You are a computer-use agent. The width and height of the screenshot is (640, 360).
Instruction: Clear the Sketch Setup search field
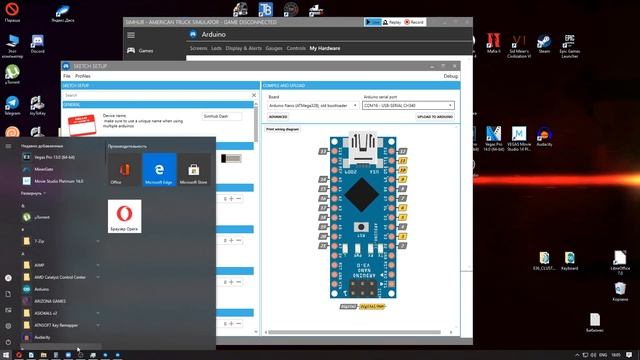pyautogui.click(x=254, y=95)
